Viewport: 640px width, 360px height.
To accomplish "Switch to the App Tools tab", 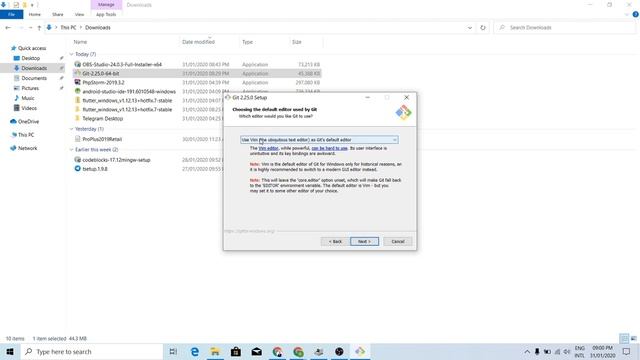I will (106, 14).
